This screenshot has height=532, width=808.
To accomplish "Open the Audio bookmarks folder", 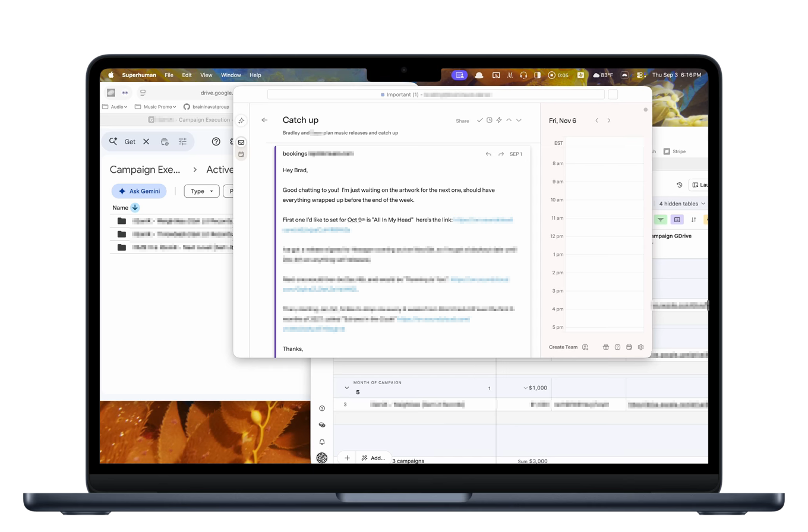I will pos(115,107).
